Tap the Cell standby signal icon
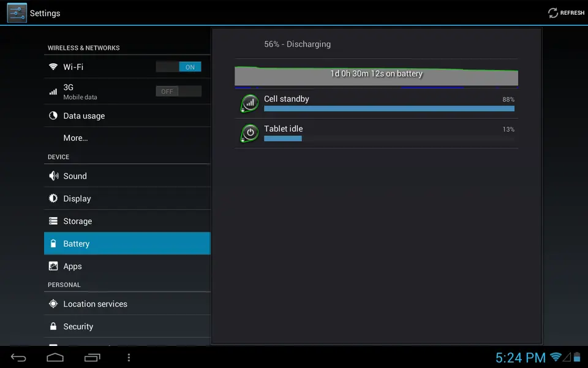Screen dimensions: 588x368 click(249, 104)
